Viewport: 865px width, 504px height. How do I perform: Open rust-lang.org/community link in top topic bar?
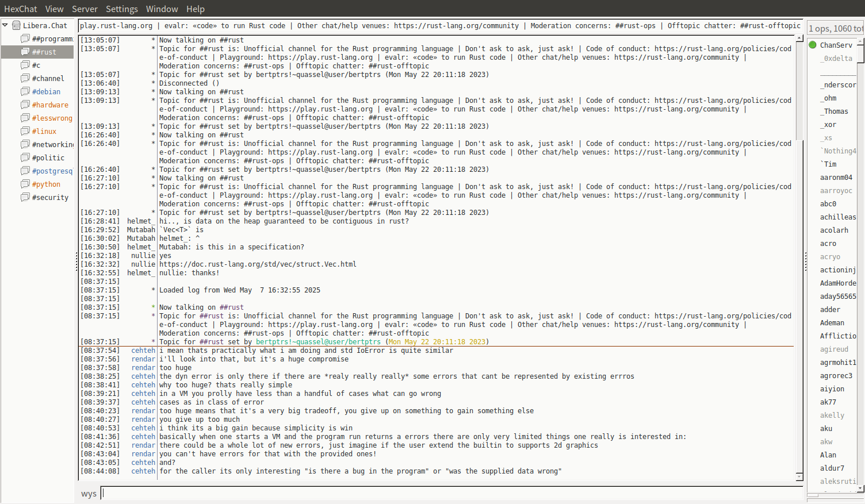pos(456,26)
